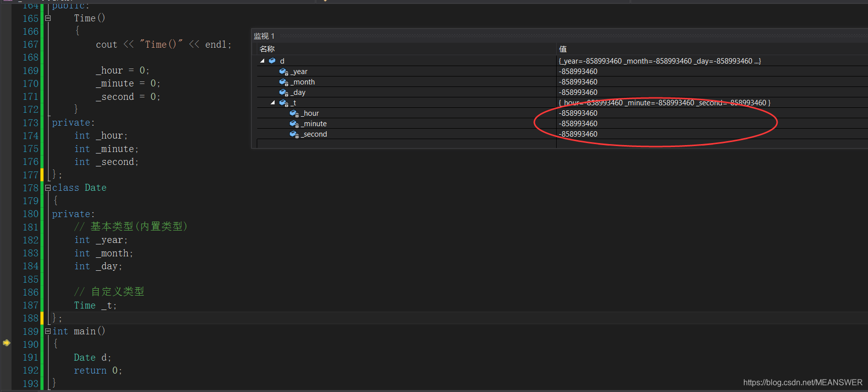868x392 pixels.
Task: Click the '_second = 0;' assignment
Action: [x=128, y=97]
